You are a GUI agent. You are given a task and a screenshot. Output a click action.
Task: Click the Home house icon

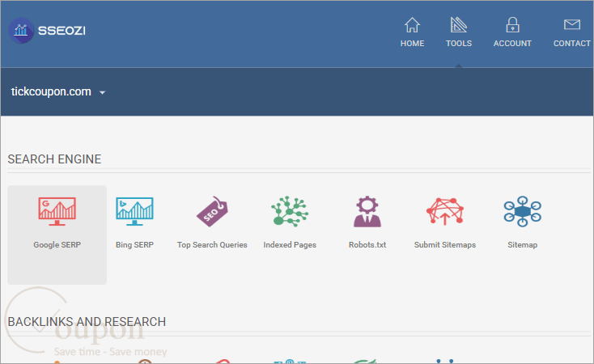pos(412,25)
